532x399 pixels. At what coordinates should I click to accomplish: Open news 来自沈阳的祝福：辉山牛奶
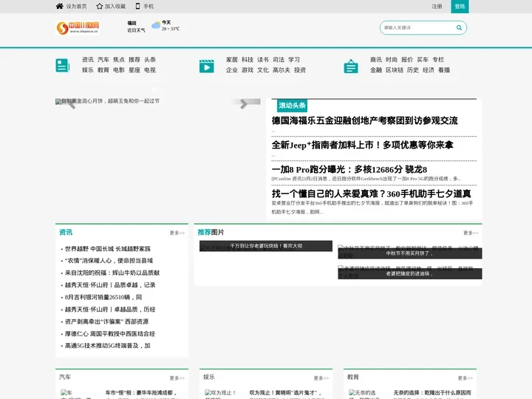click(x=112, y=273)
